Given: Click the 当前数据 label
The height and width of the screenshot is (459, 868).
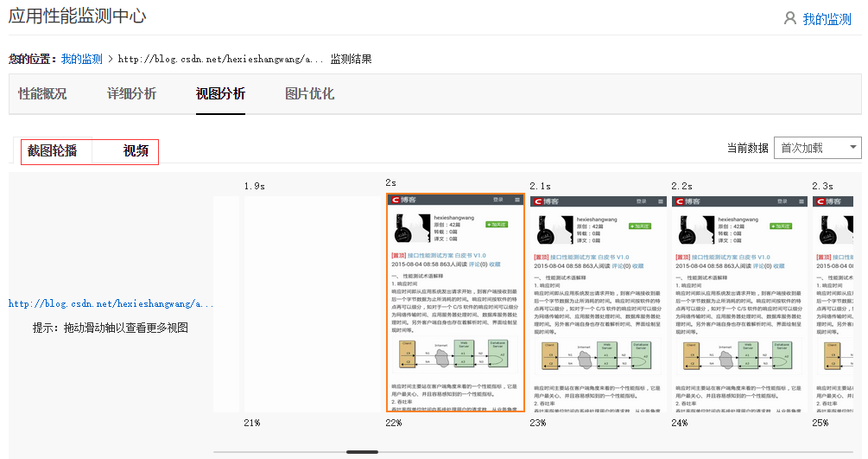Looking at the screenshot, I should (x=747, y=148).
